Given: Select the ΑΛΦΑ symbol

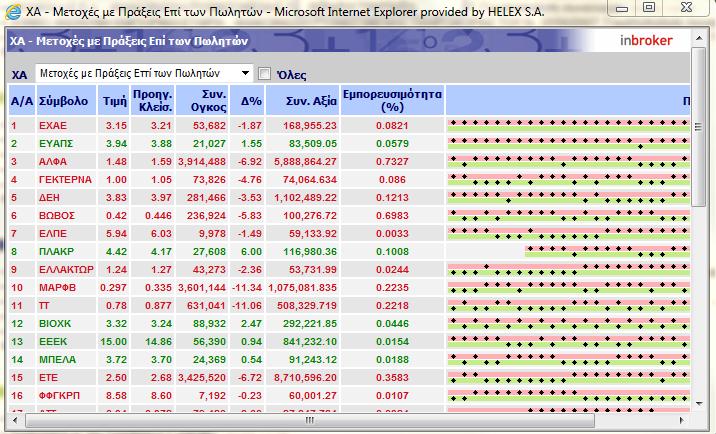Looking at the screenshot, I should click(x=53, y=161).
